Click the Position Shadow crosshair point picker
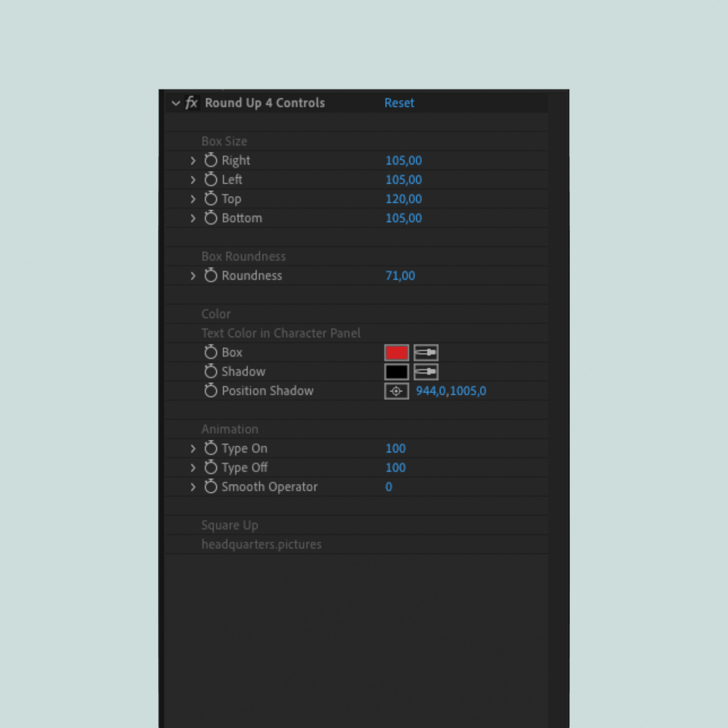Screen dimensions: 728x728 pos(396,391)
